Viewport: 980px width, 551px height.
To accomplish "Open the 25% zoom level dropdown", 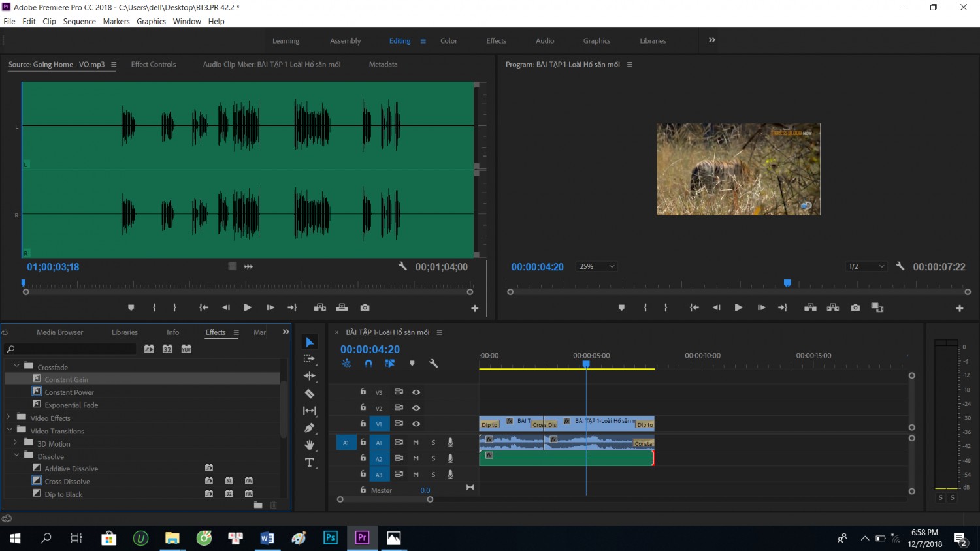I will 596,266.
